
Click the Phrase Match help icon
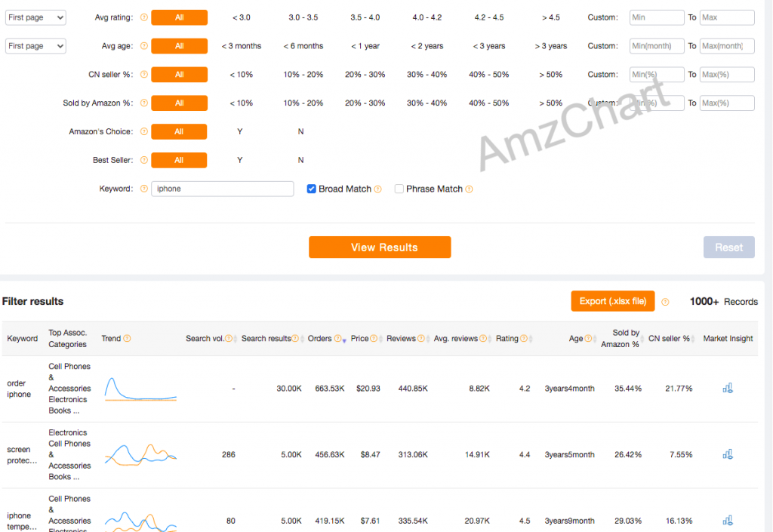tap(469, 189)
